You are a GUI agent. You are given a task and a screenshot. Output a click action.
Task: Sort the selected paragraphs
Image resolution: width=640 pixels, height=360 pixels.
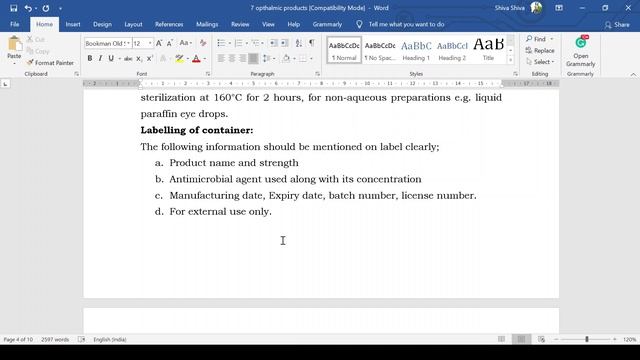coord(299,43)
